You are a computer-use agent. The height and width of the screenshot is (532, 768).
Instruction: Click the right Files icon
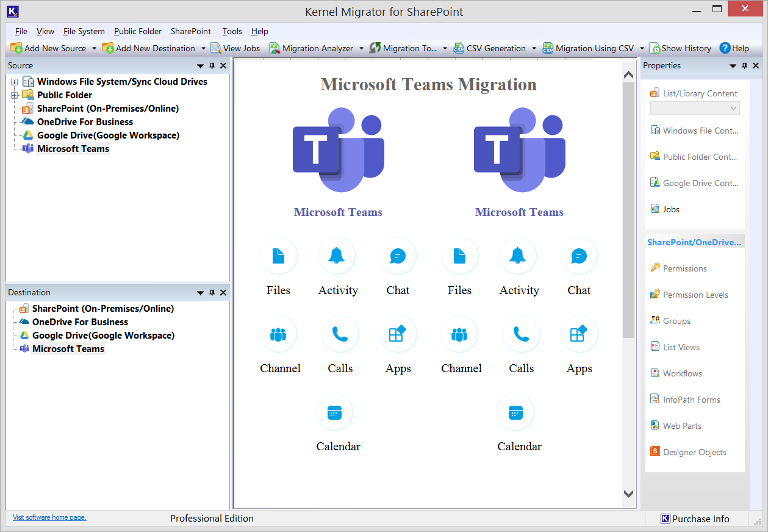(x=460, y=256)
